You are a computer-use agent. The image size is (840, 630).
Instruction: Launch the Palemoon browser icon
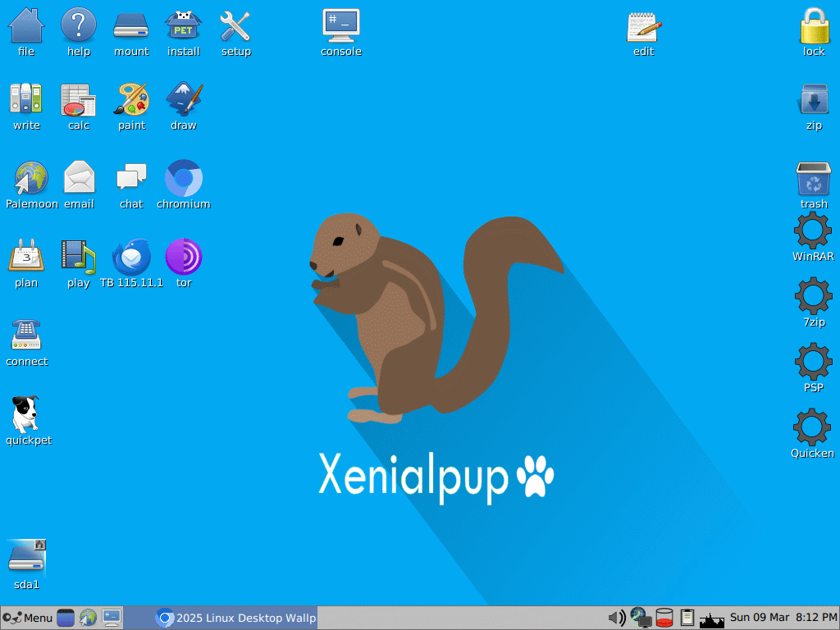pos(31,178)
